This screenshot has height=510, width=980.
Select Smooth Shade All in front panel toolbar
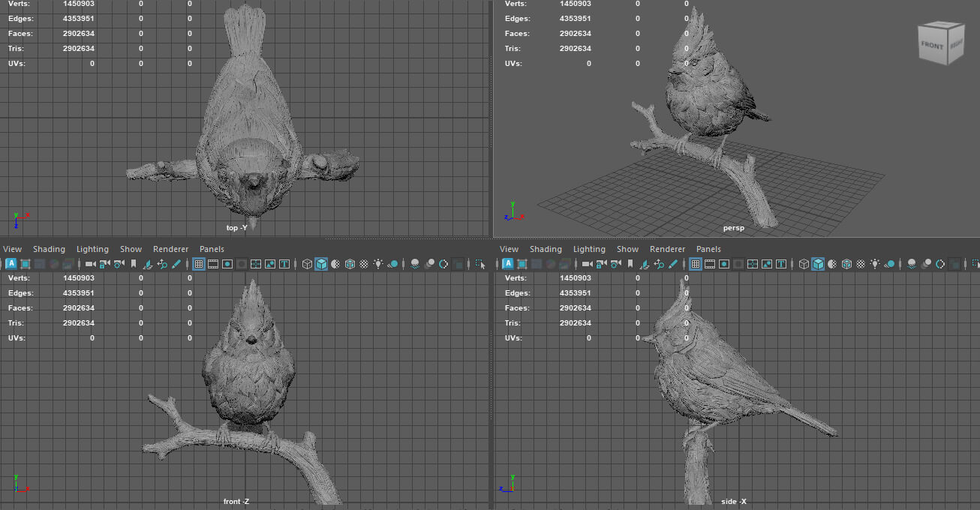coord(321,264)
